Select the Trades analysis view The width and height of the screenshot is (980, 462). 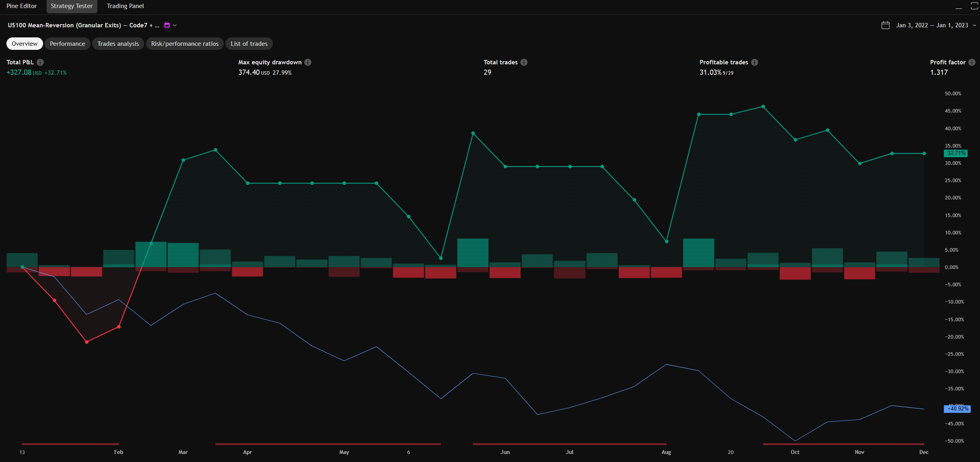pyautogui.click(x=118, y=44)
